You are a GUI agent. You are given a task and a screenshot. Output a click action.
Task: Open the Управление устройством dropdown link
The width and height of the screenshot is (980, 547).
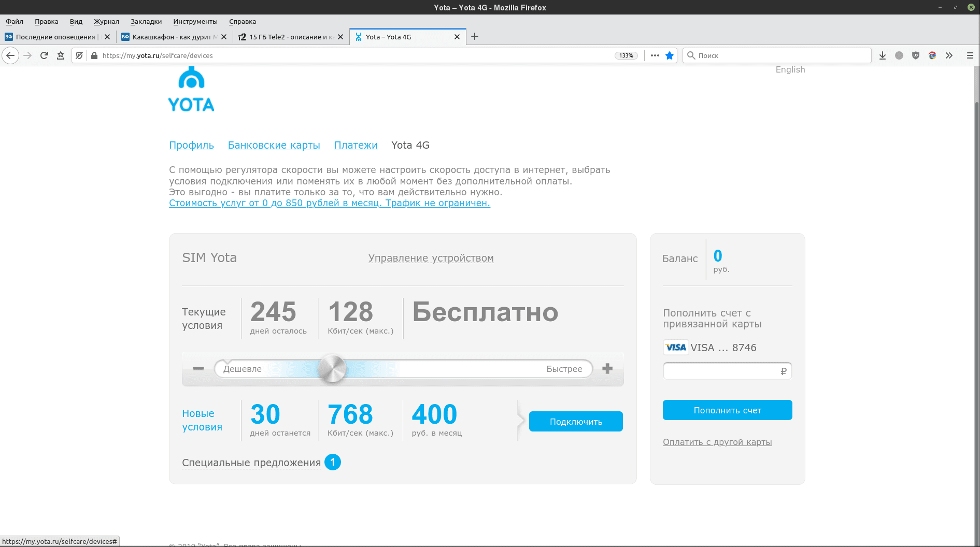click(x=431, y=258)
